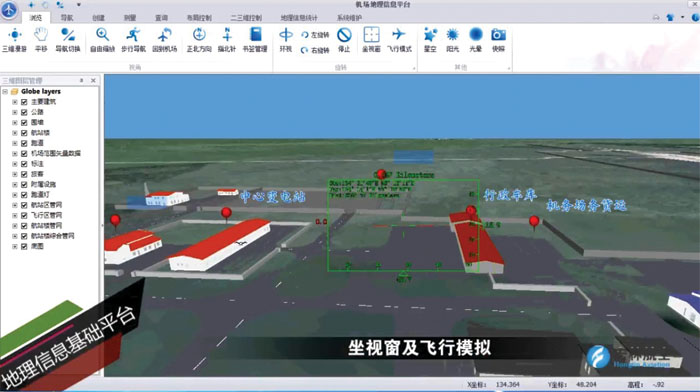Toggle the 机场范围矢量数据 layer checkbox
Image resolution: width=700 pixels, height=392 pixels.
tap(24, 153)
